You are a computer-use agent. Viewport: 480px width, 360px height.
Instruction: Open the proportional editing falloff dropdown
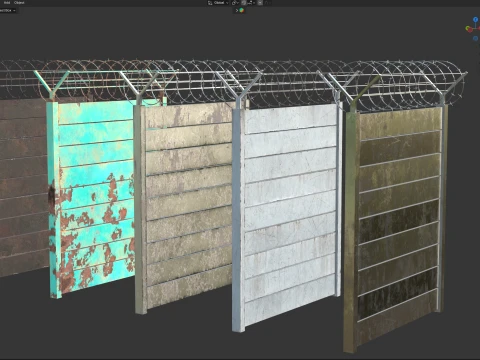(268, 3)
